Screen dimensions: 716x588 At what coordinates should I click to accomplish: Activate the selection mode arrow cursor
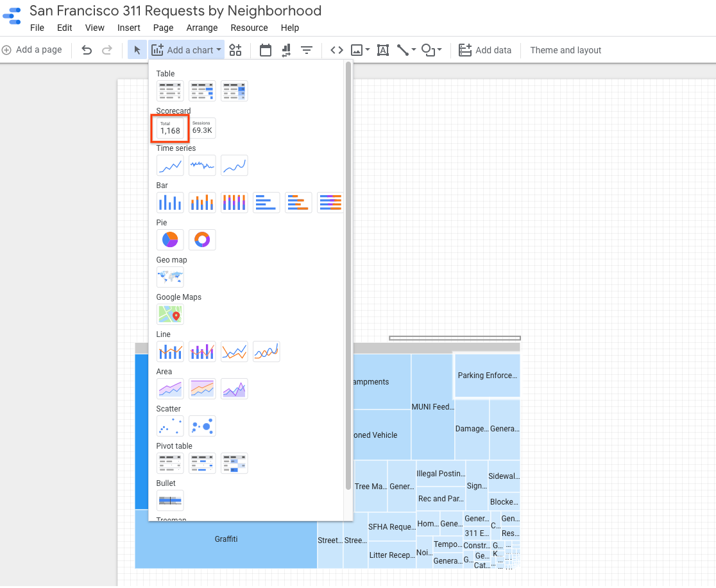pos(137,50)
